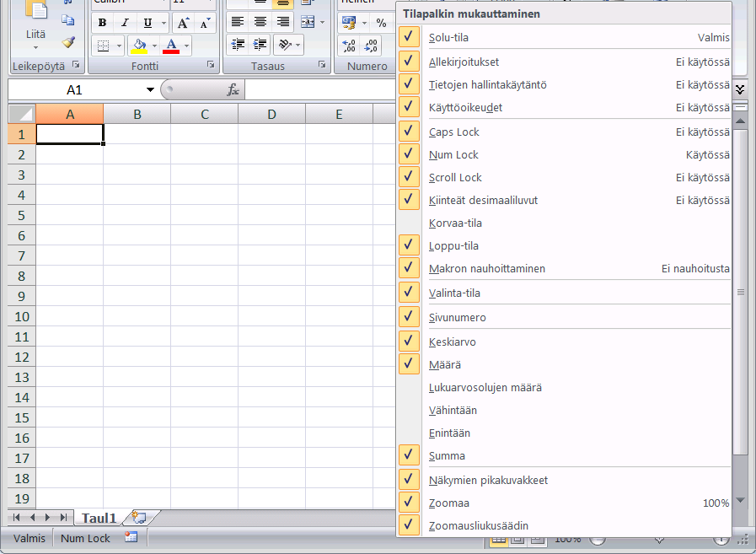This screenshot has width=756, height=554.
Task: Go to the last sheet with the tab arrow
Action: pyautogui.click(x=64, y=518)
